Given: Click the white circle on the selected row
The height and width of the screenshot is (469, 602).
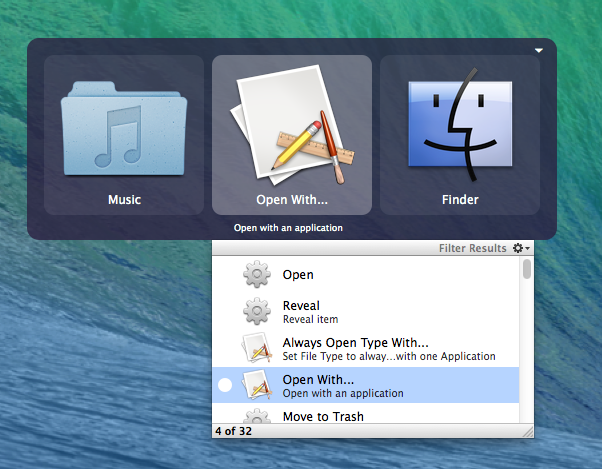Looking at the screenshot, I should click(225, 386).
